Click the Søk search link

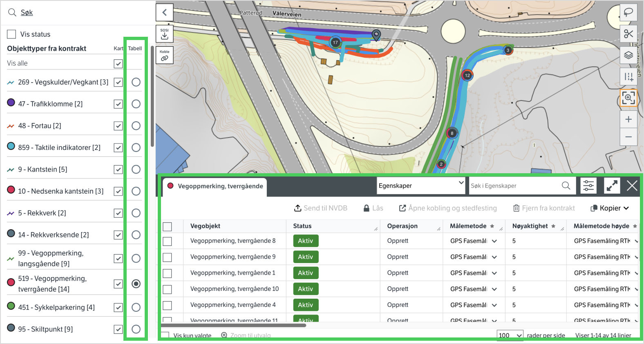pos(27,13)
